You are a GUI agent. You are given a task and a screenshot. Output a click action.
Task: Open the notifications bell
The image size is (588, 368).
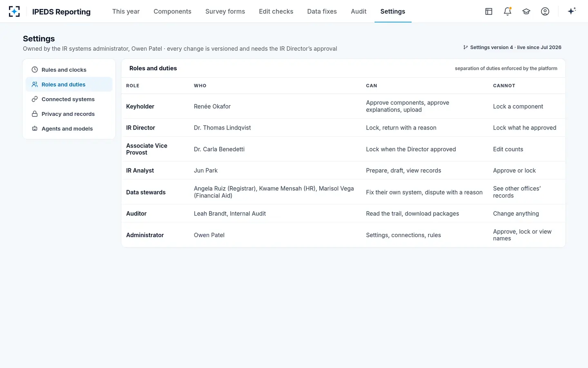point(508,11)
